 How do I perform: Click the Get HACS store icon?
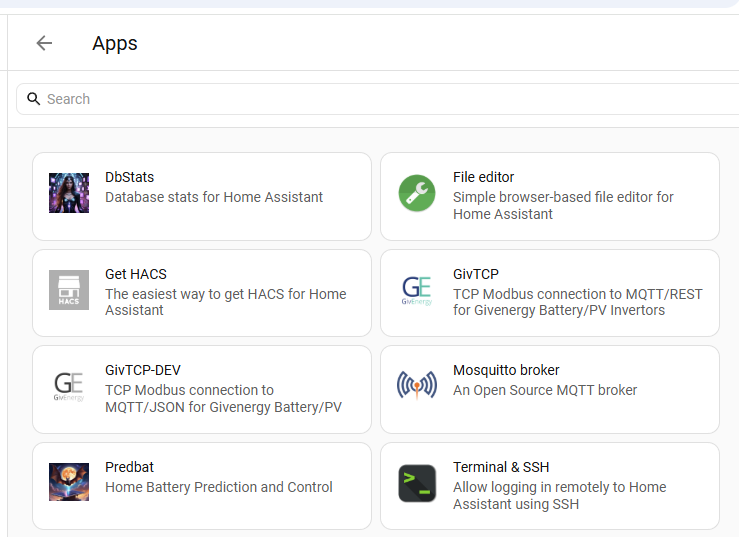[69, 290]
